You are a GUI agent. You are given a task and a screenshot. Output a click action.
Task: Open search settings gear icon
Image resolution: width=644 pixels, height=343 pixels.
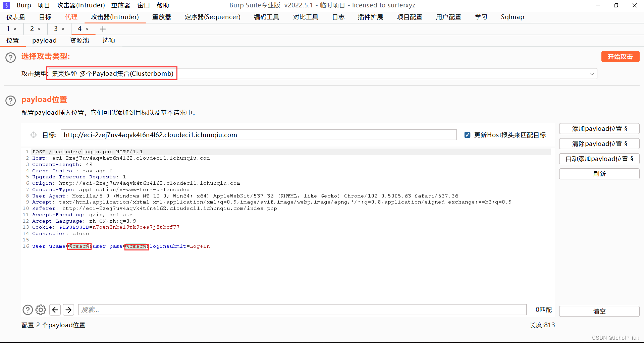(41, 309)
